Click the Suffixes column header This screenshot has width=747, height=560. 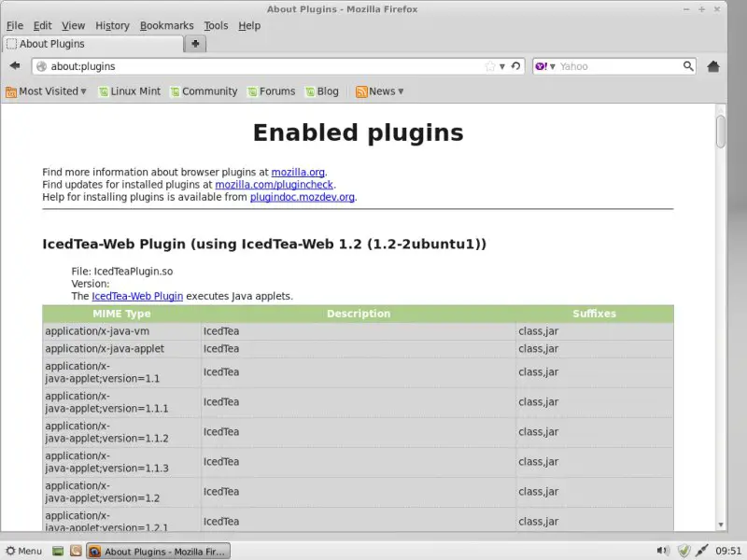[594, 314]
